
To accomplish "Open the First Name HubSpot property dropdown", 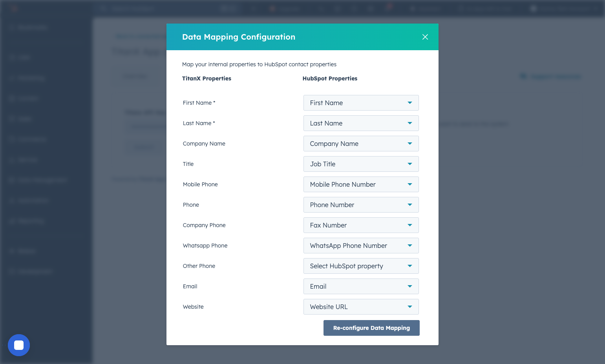I will pos(361,103).
